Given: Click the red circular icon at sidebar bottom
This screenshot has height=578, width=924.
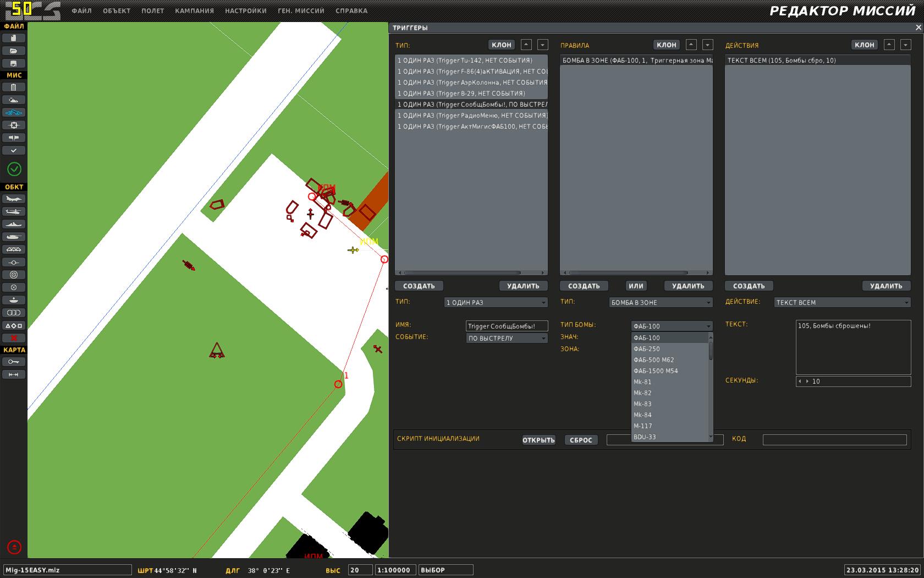Looking at the screenshot, I should tap(14, 547).
